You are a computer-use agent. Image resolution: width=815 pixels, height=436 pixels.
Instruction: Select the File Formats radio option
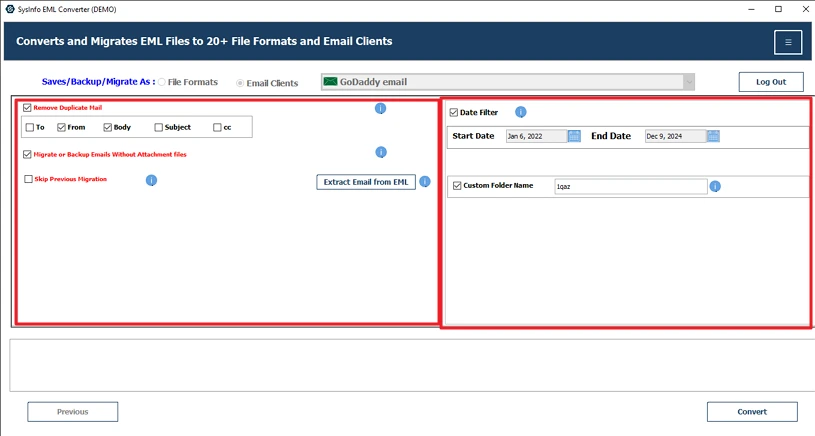point(162,82)
